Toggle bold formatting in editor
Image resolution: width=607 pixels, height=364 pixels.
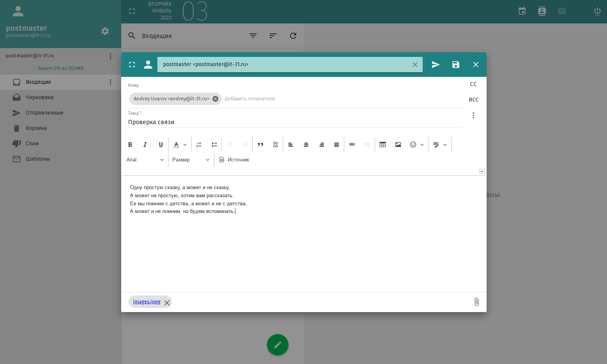coord(130,145)
